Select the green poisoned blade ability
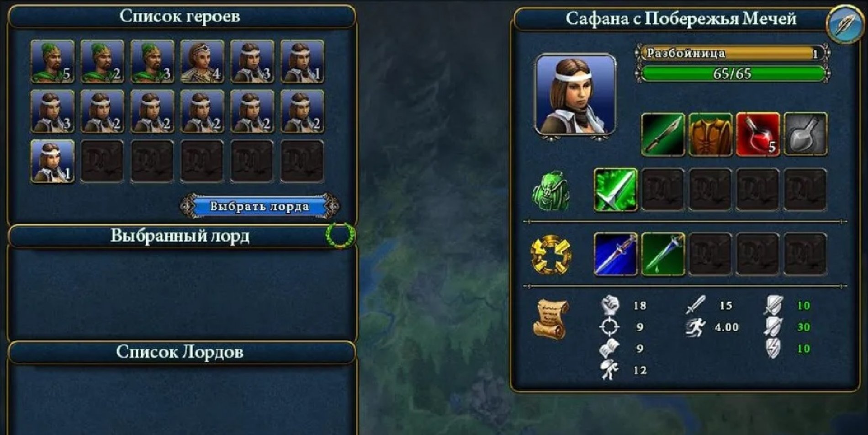Image resolution: width=868 pixels, height=435 pixels. pyautogui.click(x=663, y=255)
